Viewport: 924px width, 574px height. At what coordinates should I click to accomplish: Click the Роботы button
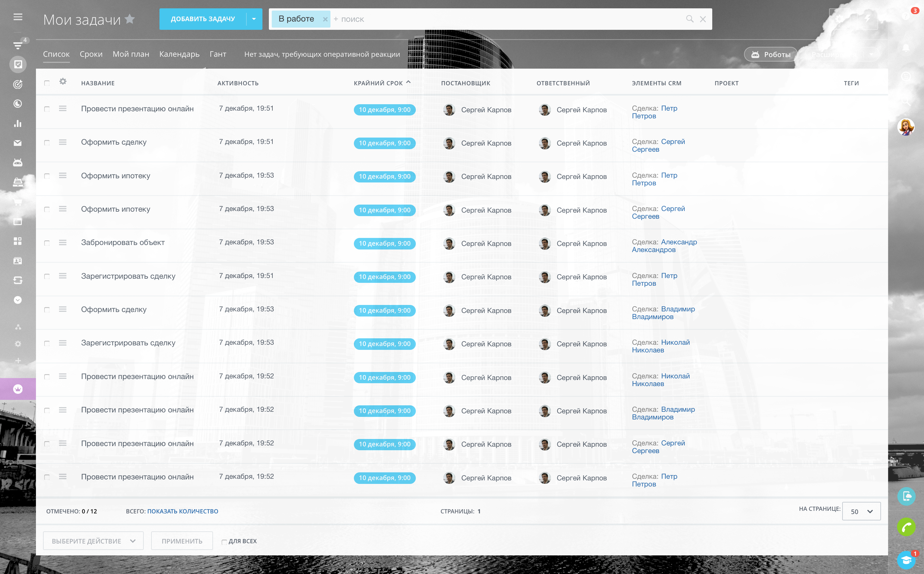771,55
